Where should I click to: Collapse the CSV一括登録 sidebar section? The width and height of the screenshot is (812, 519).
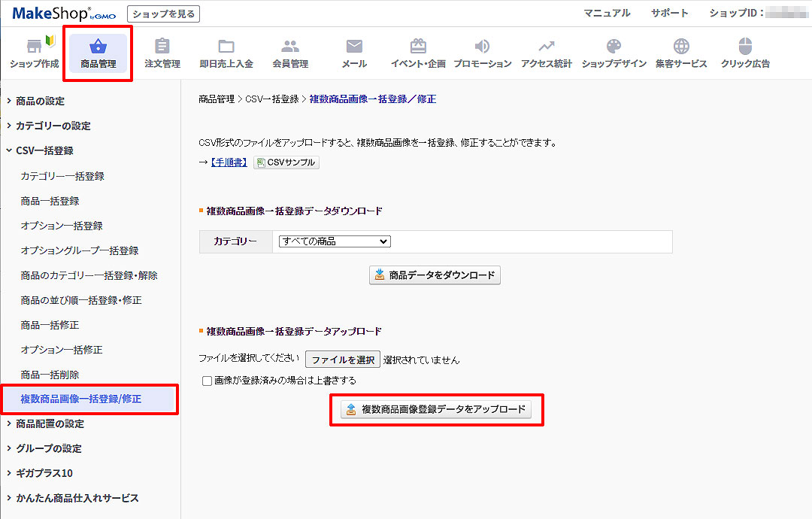44,150
